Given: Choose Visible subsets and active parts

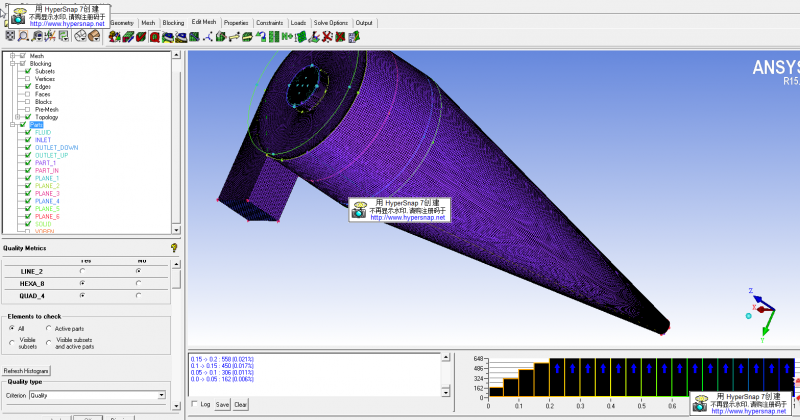Looking at the screenshot, I should 49,343.
